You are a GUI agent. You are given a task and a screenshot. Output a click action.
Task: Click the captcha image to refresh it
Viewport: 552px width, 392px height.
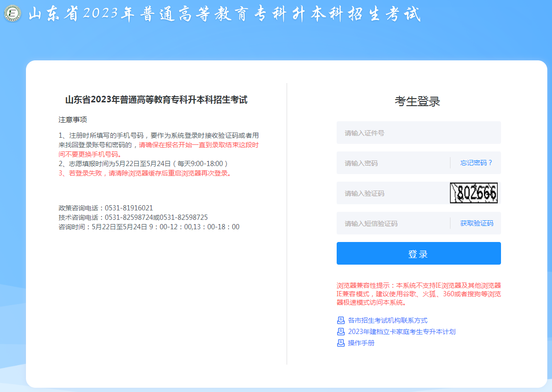click(x=474, y=193)
